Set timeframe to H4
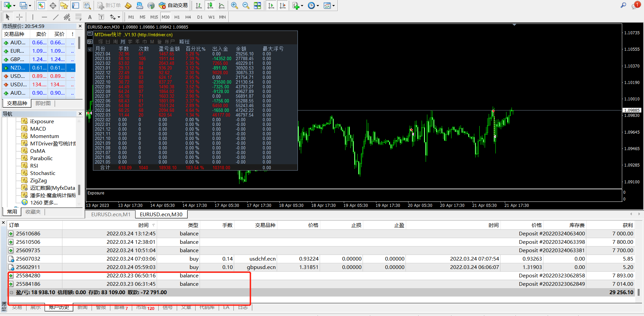644x316 pixels. click(x=188, y=17)
